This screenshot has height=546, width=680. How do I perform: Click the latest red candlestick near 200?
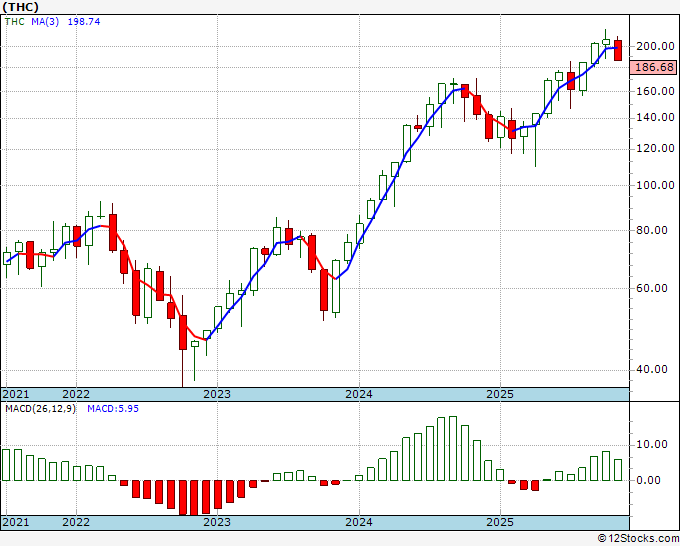pos(618,50)
